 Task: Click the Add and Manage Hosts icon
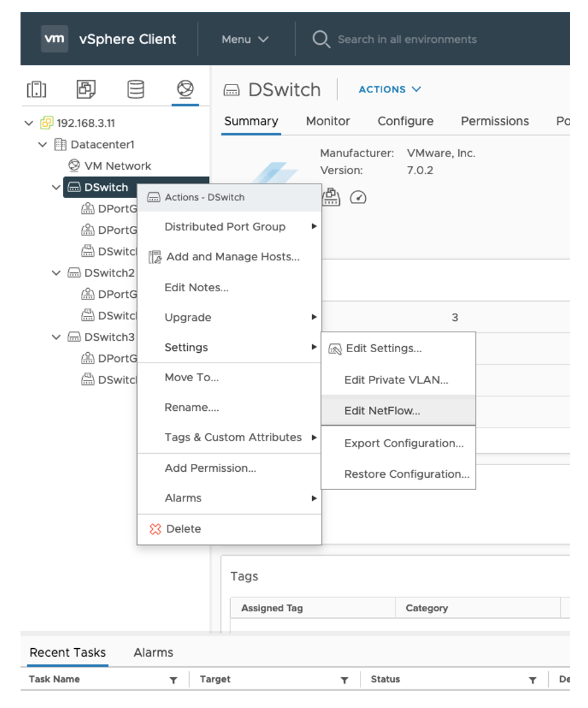point(155,257)
